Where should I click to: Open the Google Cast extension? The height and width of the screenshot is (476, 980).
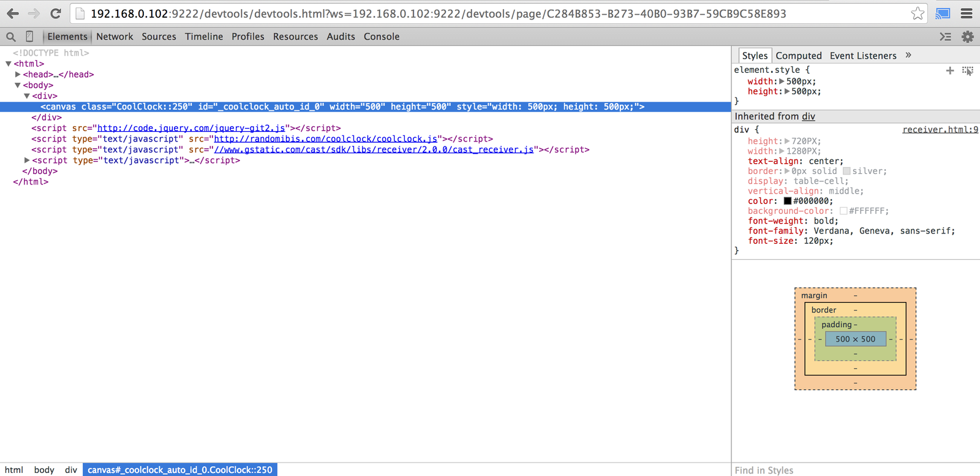pos(943,13)
